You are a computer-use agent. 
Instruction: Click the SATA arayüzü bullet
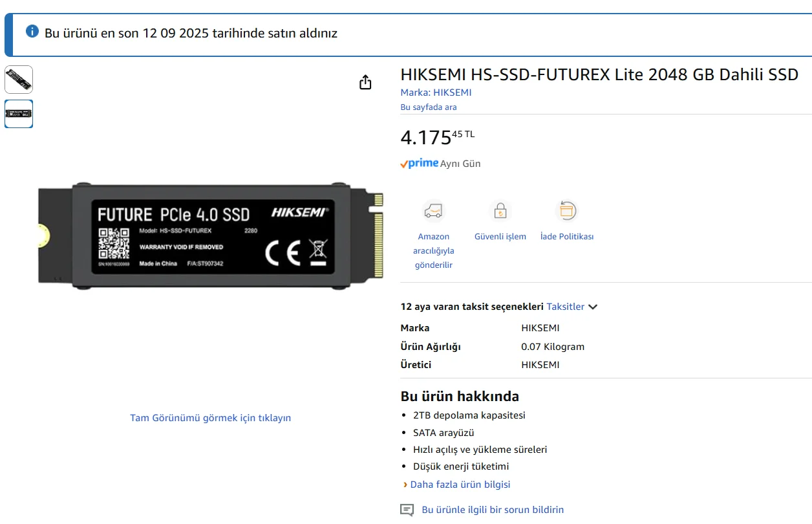443,433
